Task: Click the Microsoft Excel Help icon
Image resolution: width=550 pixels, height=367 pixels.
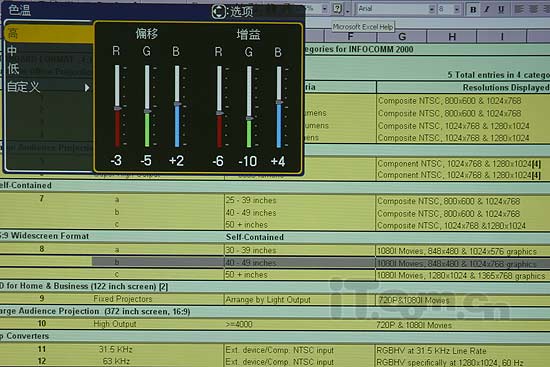Action: (337, 9)
